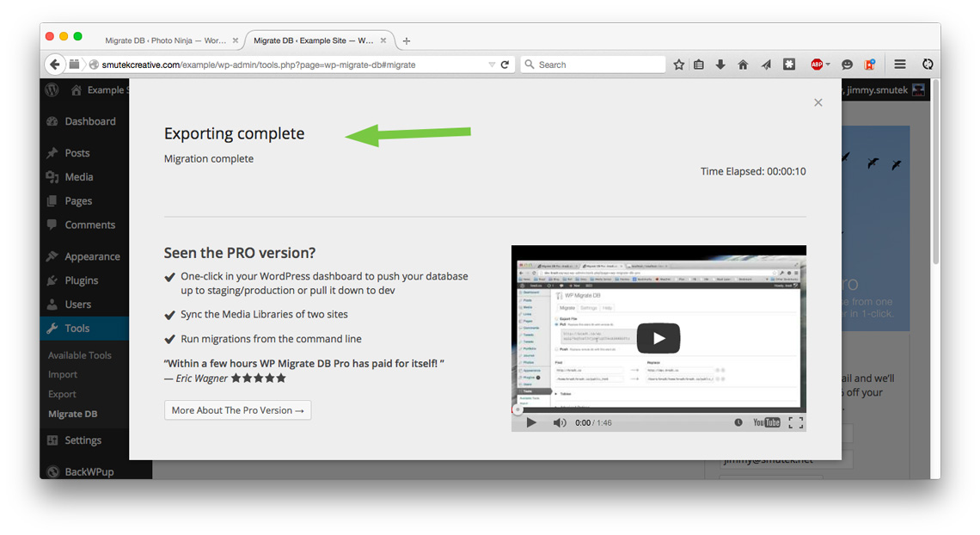This screenshot has width=980, height=535.
Task: Enter fullscreen on the video player
Action: 796,422
